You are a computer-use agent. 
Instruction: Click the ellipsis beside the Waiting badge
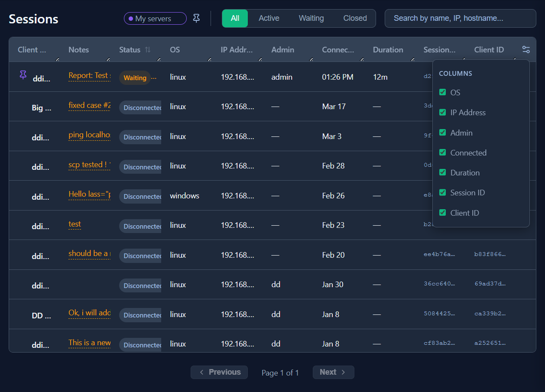[x=154, y=78]
